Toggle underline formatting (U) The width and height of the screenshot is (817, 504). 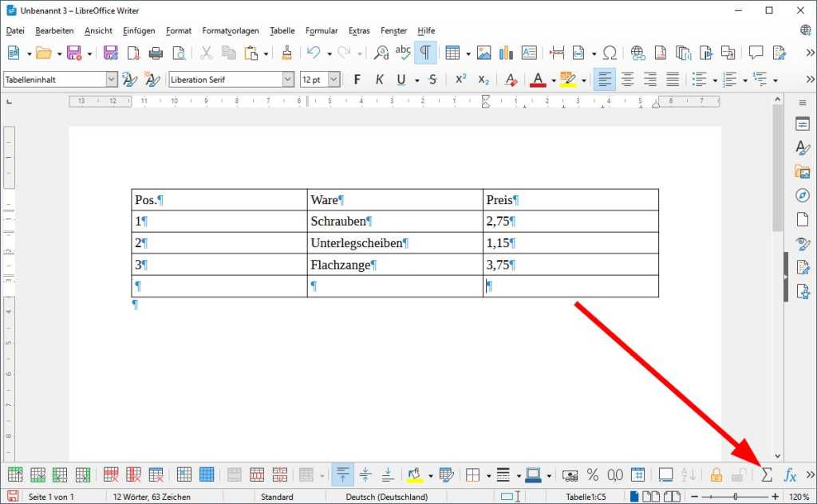click(399, 79)
